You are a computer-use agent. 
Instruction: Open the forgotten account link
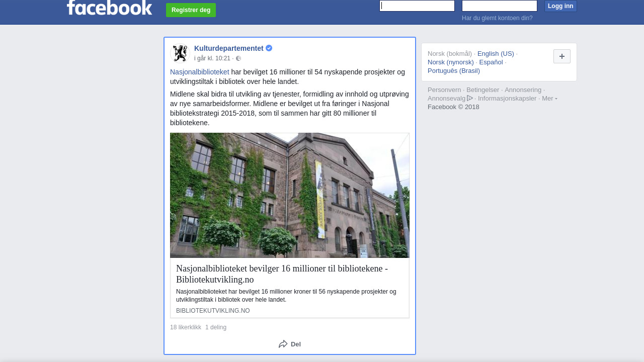pyautogui.click(x=497, y=18)
